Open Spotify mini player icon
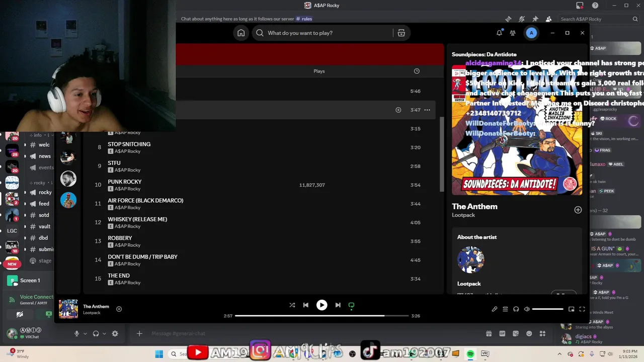The width and height of the screenshot is (644, 362). tap(571, 309)
